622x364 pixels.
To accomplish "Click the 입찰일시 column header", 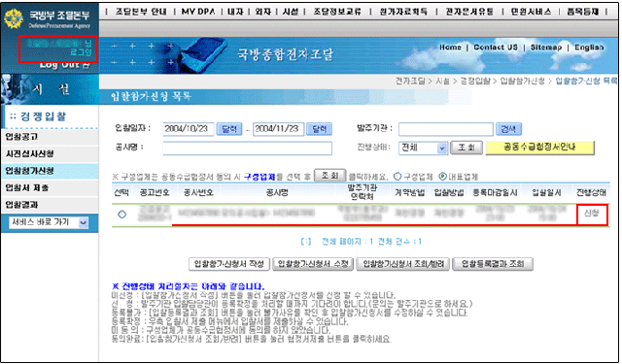I will [x=546, y=192].
